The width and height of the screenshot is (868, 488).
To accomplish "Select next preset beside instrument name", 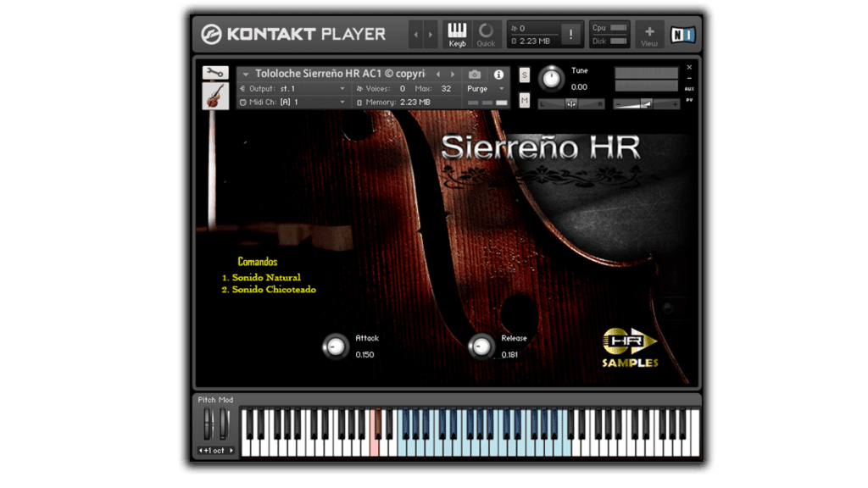I will coord(453,74).
